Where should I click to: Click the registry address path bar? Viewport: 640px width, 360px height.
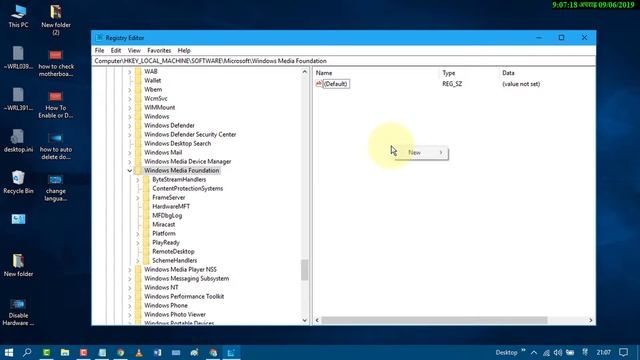[x=344, y=61]
